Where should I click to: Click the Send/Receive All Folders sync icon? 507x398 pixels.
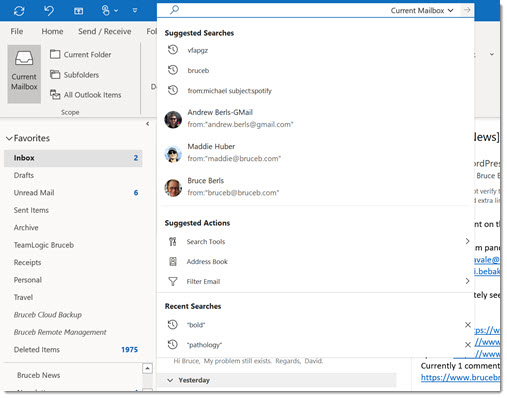(x=19, y=11)
